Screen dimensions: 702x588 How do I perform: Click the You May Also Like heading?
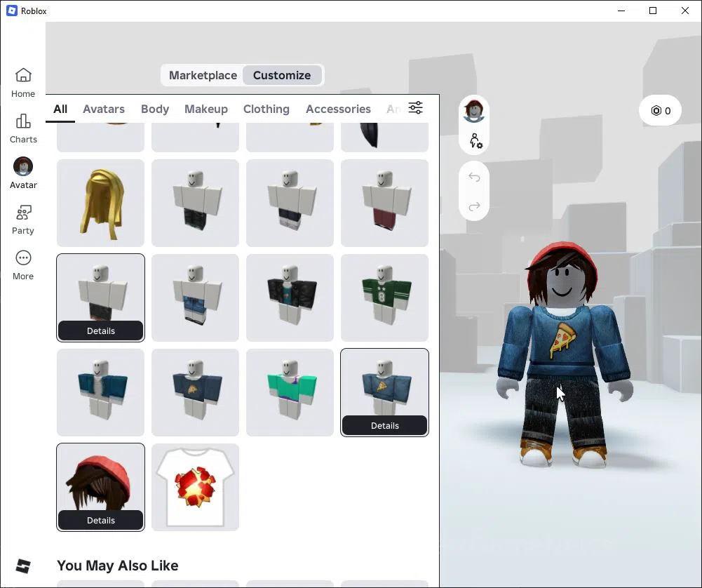click(x=118, y=566)
